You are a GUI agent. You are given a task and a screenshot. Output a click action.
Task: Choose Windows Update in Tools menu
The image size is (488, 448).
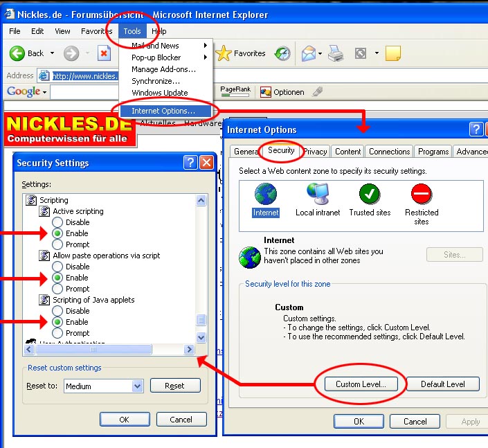tap(165, 93)
